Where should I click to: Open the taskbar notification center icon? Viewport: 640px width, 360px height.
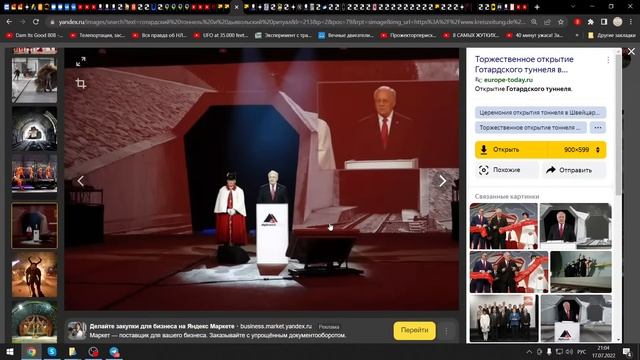[627, 351]
